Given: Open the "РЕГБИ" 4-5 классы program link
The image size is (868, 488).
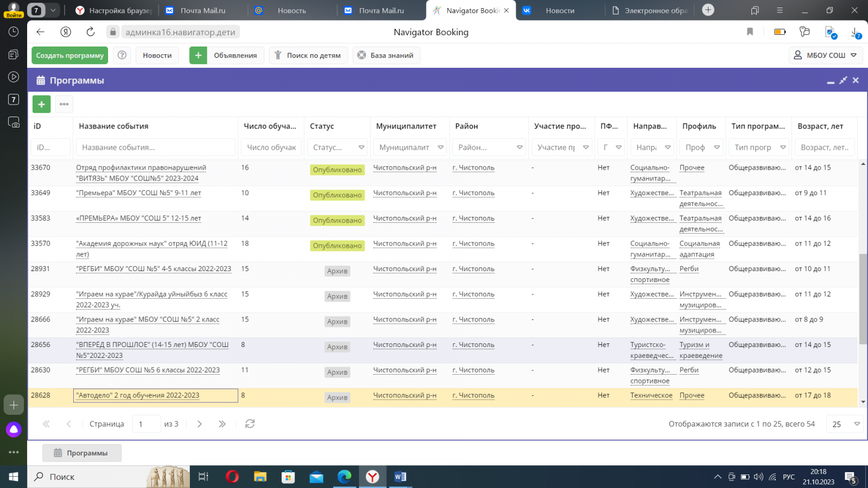Looking at the screenshot, I should point(154,269).
